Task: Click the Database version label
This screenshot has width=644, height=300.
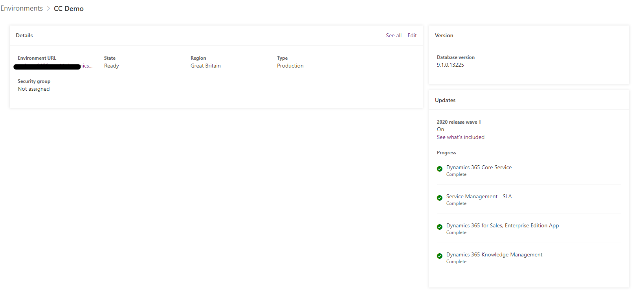Action: click(456, 57)
